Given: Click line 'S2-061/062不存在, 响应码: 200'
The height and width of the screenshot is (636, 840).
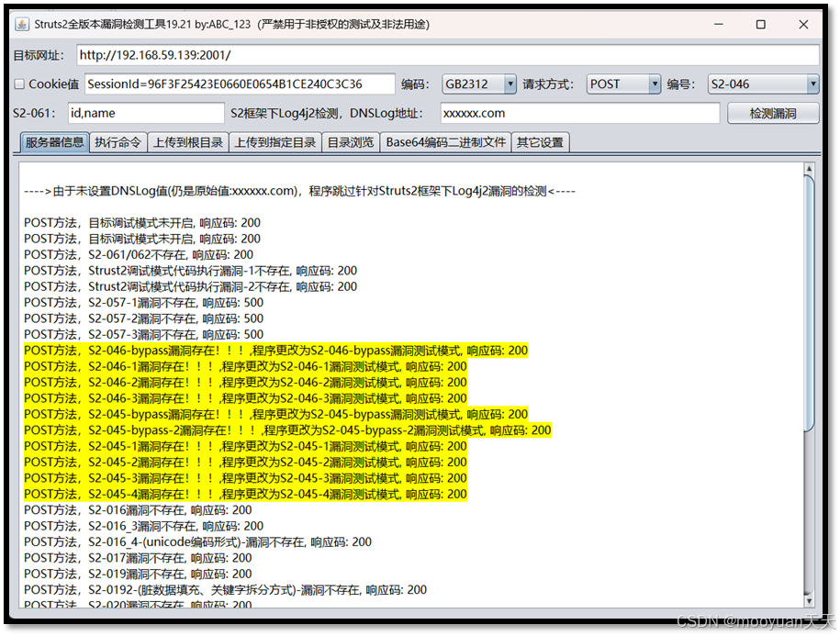Looking at the screenshot, I should pos(139,255).
